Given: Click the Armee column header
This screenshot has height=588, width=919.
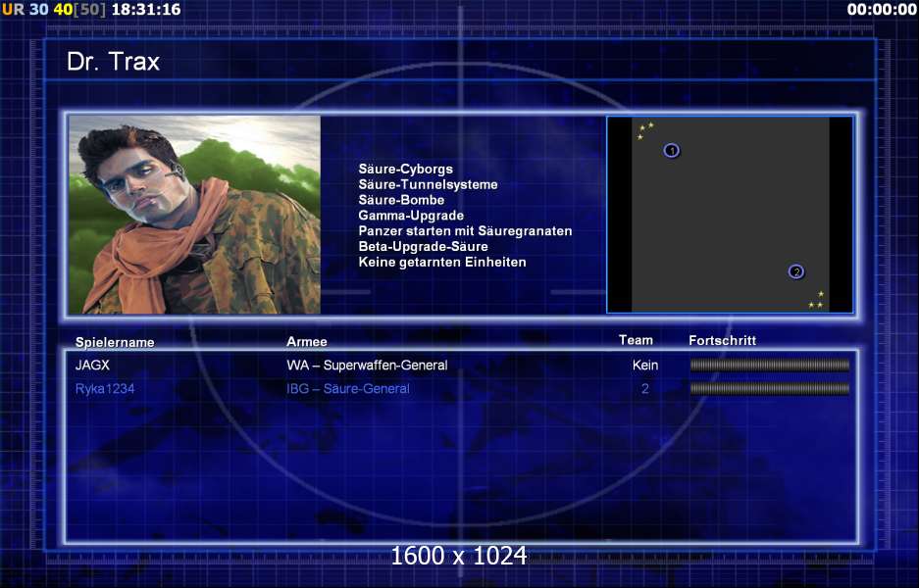Looking at the screenshot, I should point(307,341).
